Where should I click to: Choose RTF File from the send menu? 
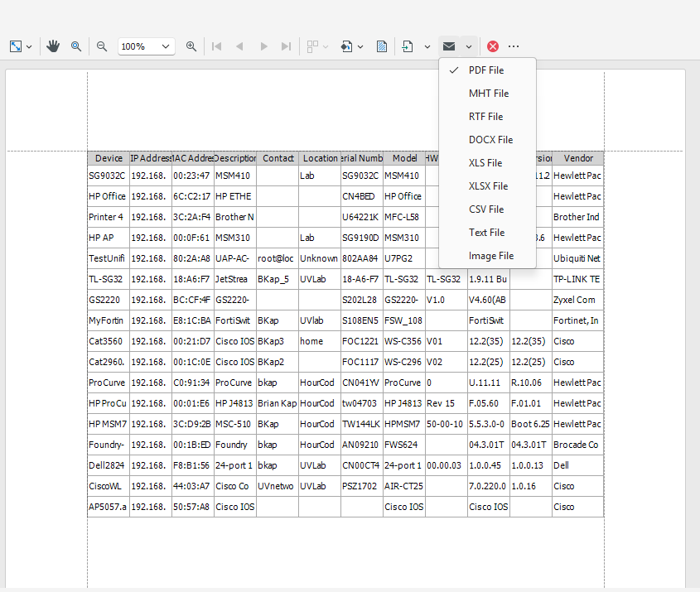487,117
